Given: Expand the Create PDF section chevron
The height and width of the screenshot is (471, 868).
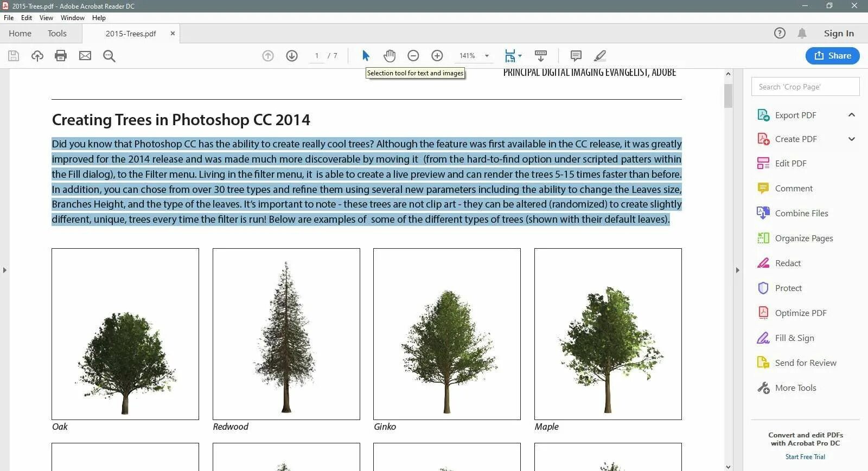Looking at the screenshot, I should [x=852, y=139].
